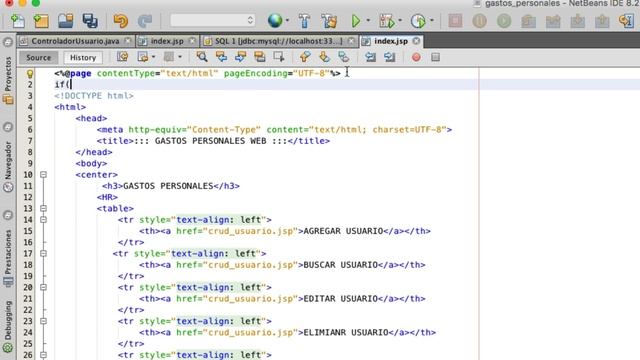Switch to History view
The image size is (640, 360).
tap(83, 58)
